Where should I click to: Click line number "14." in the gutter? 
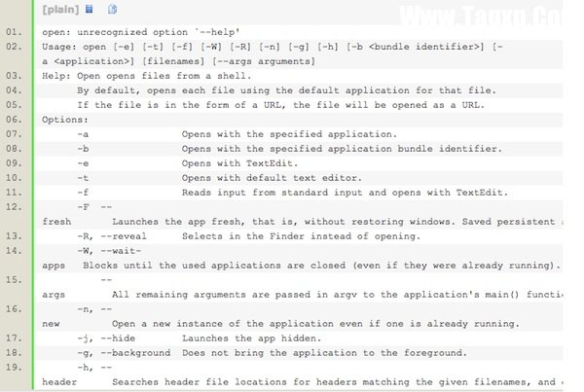tap(14, 251)
